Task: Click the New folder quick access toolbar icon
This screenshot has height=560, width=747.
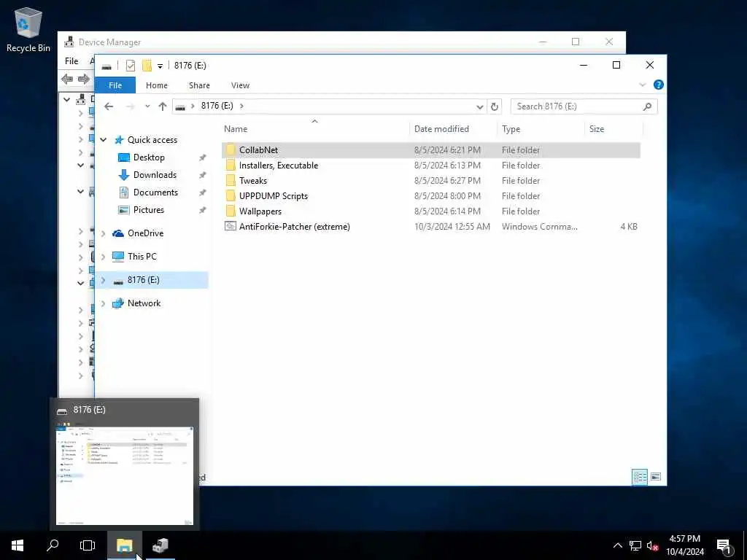Action: tap(147, 65)
